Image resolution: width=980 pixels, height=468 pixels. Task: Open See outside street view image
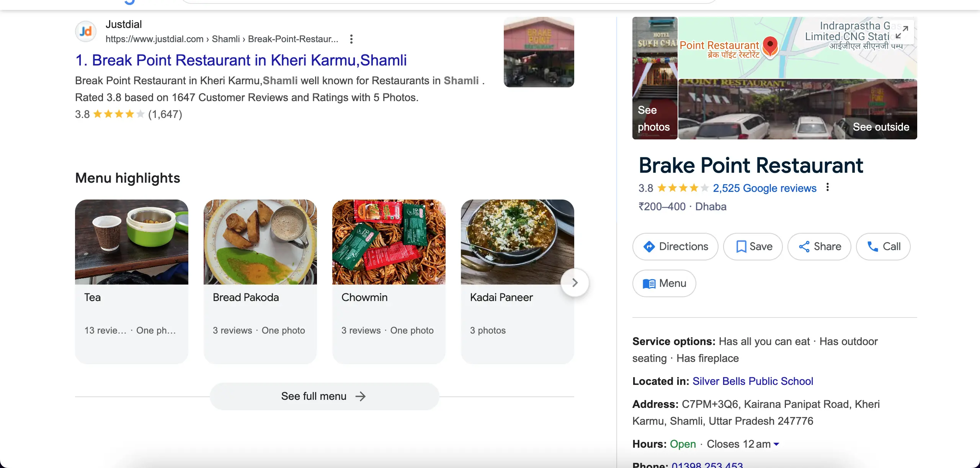coord(797,110)
